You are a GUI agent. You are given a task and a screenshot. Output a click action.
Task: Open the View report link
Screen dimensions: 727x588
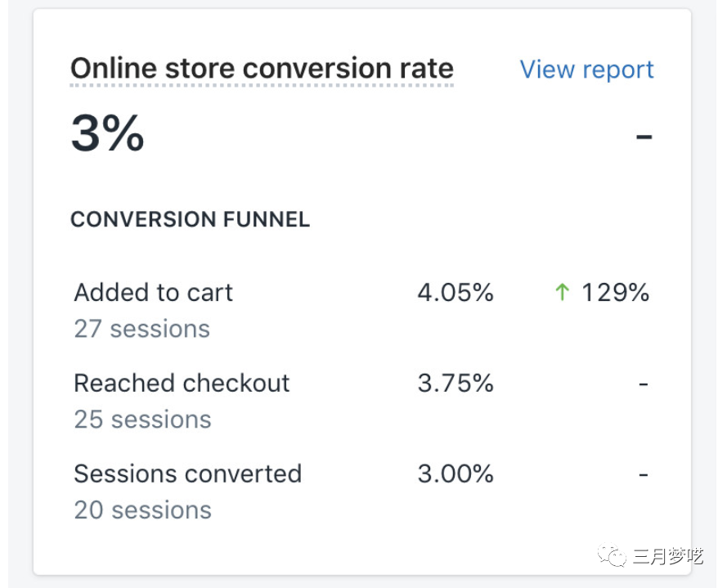586,70
